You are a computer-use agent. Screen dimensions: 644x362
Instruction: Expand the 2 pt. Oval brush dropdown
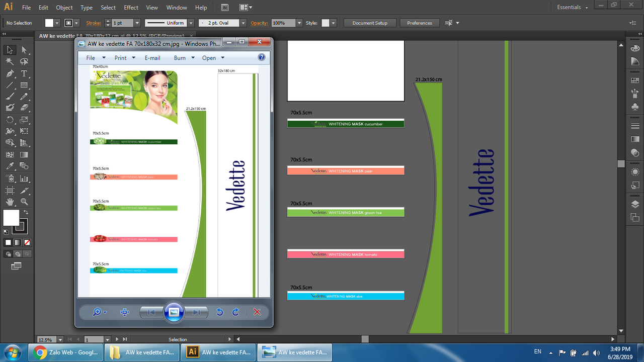pos(244,23)
